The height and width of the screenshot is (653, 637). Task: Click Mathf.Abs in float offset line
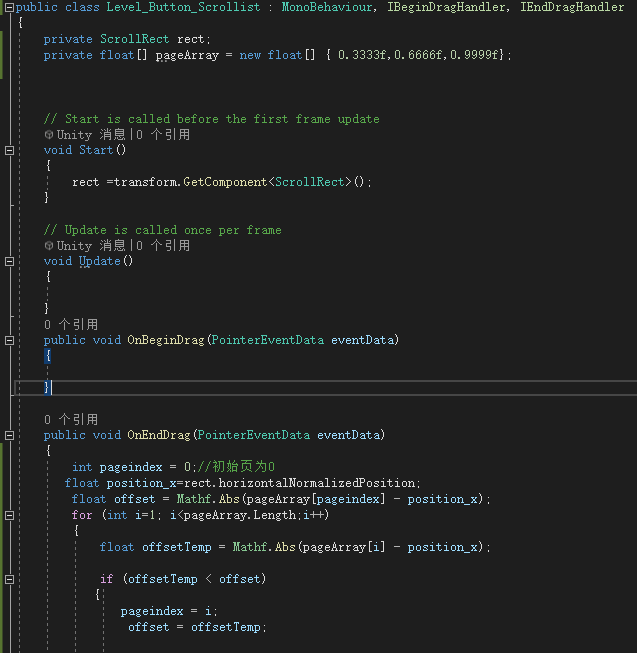tap(208, 499)
